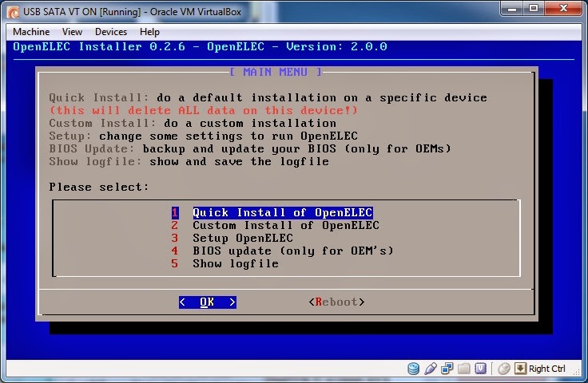Image resolution: width=588 pixels, height=383 pixels.
Task: Click the 'Show logfile:' description line
Action: (x=189, y=161)
